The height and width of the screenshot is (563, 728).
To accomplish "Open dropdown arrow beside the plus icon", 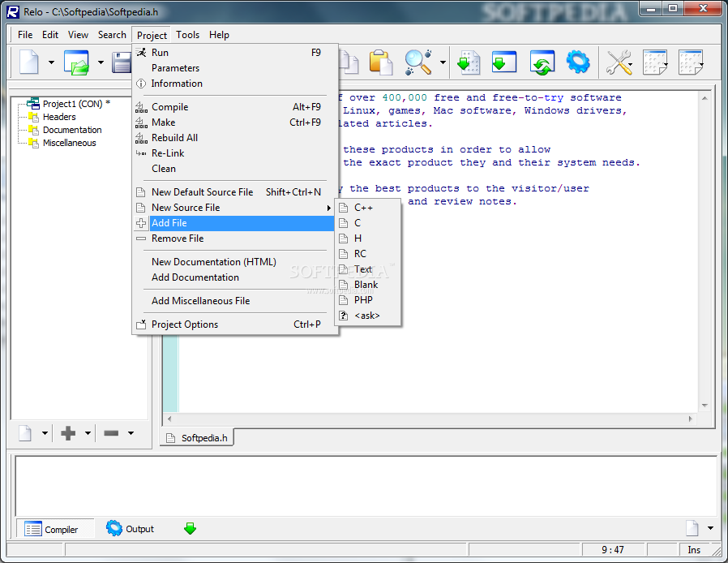I will (x=88, y=433).
